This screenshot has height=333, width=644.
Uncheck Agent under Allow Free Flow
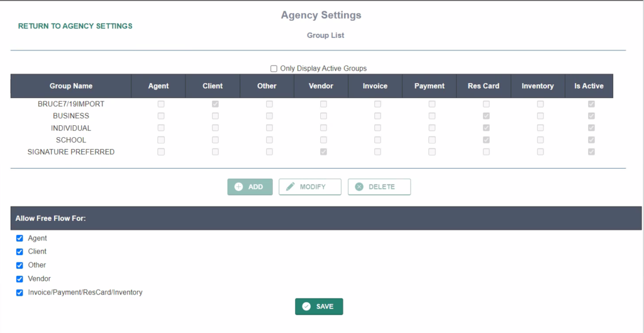(19, 239)
